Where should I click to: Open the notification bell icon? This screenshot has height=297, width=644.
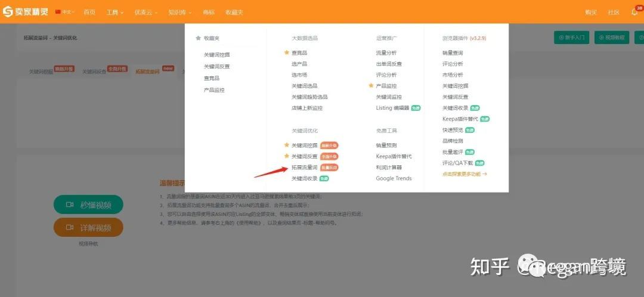pyautogui.click(x=634, y=13)
